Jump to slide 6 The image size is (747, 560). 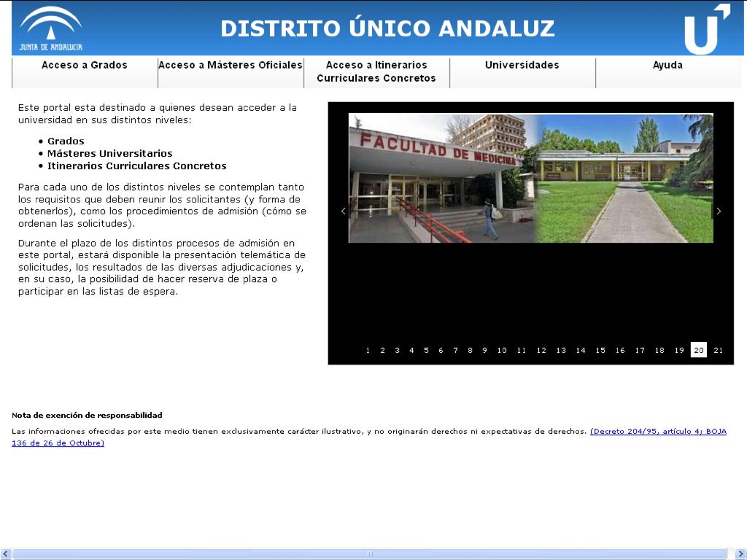point(441,351)
